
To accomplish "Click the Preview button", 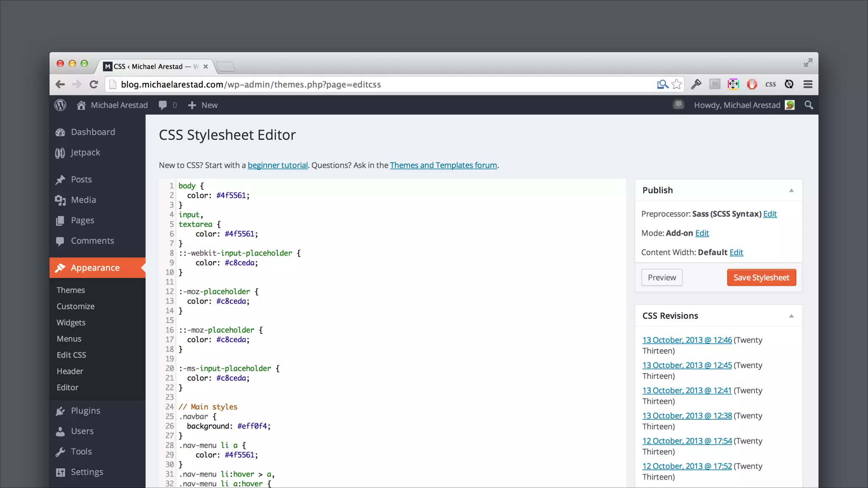I will tap(662, 277).
